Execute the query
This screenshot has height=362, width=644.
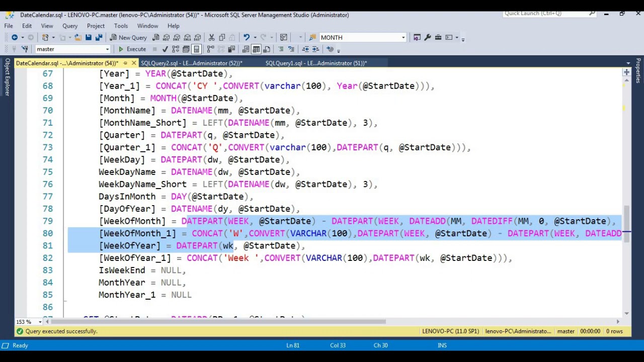(x=132, y=49)
